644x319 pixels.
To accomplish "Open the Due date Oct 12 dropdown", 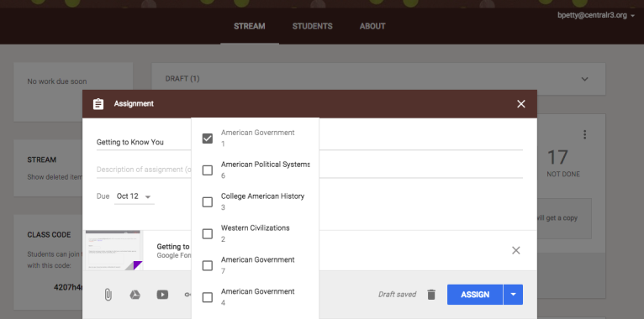I will (134, 196).
